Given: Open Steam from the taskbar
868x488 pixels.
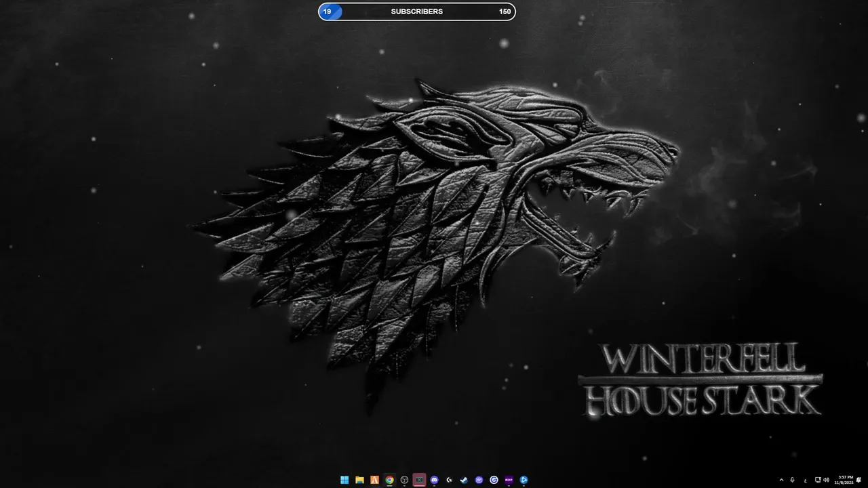Looking at the screenshot, I should click(x=464, y=480).
